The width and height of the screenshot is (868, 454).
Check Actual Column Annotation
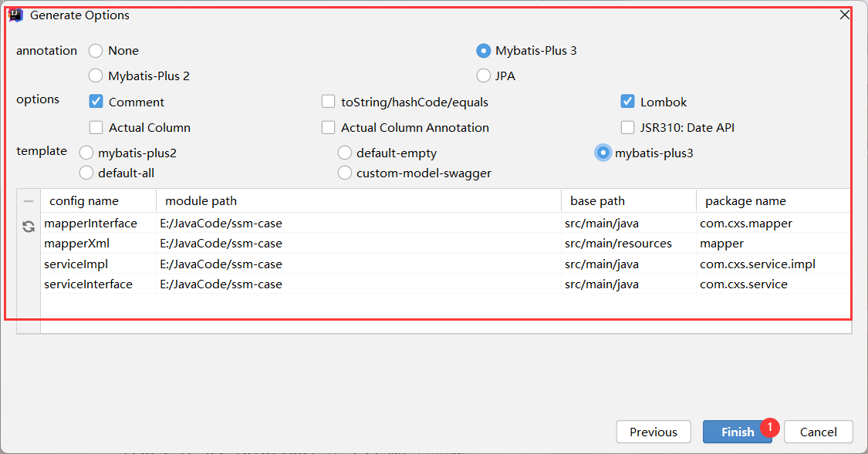(328, 128)
